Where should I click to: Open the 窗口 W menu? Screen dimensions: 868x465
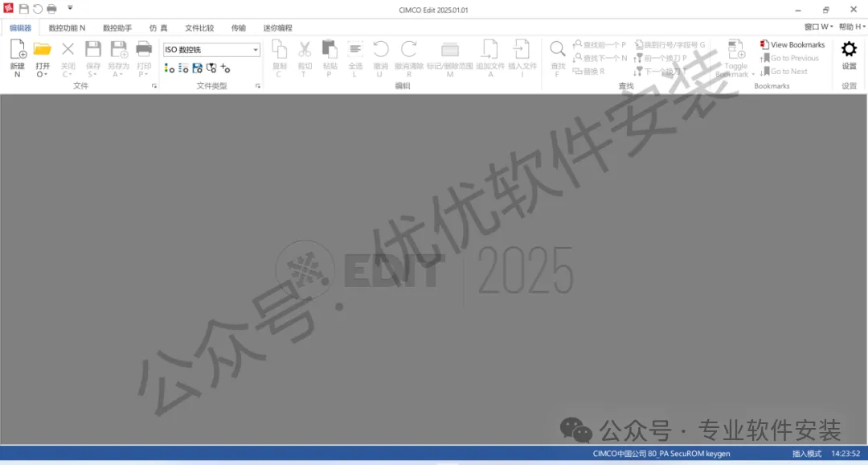click(x=819, y=27)
